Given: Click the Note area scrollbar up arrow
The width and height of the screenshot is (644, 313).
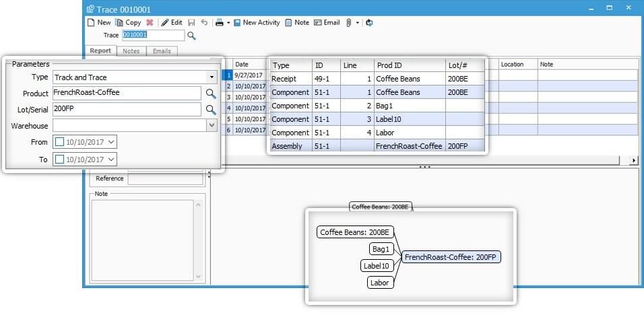Looking at the screenshot, I should coord(199,204).
